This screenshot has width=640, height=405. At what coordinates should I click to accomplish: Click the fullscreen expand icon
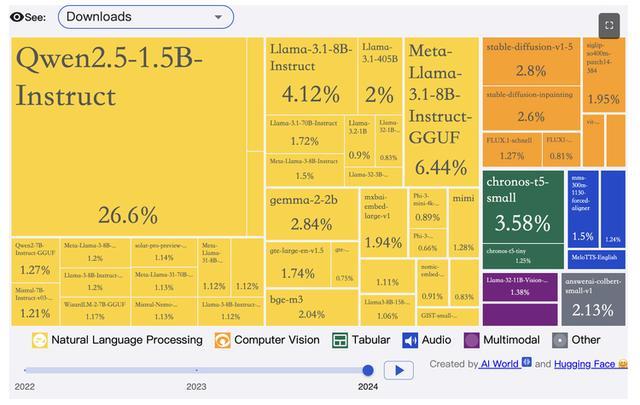pos(608,25)
